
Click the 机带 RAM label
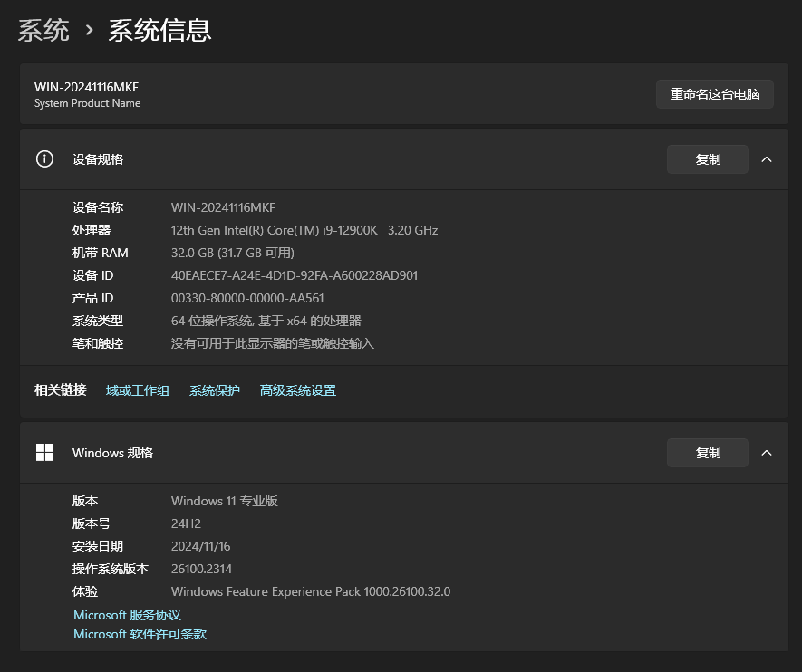click(x=101, y=253)
